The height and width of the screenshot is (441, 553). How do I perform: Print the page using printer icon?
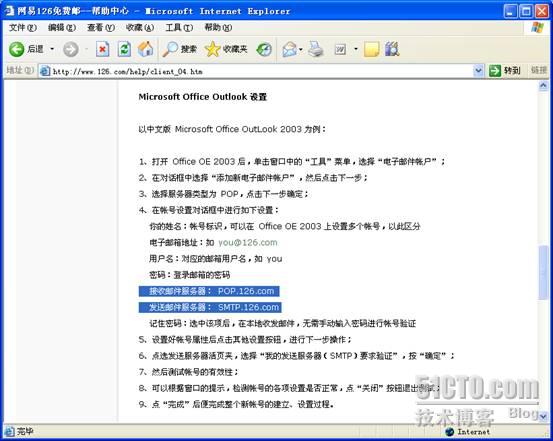[x=316, y=49]
